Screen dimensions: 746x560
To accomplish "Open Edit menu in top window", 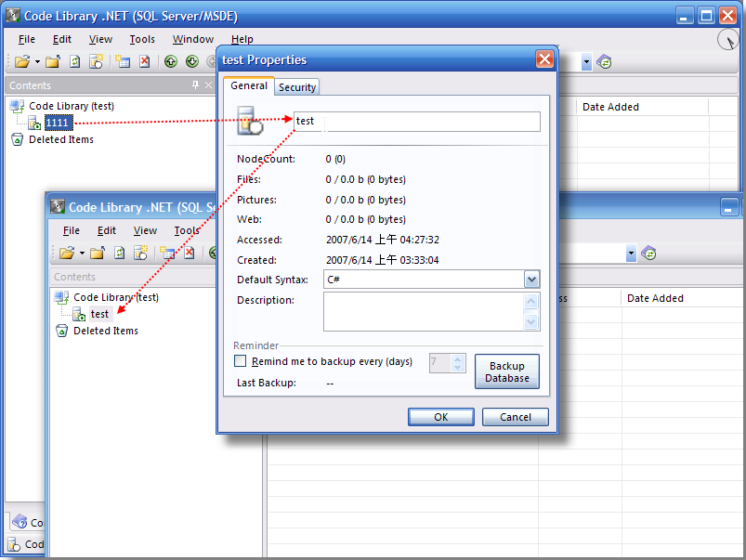I will click(62, 39).
